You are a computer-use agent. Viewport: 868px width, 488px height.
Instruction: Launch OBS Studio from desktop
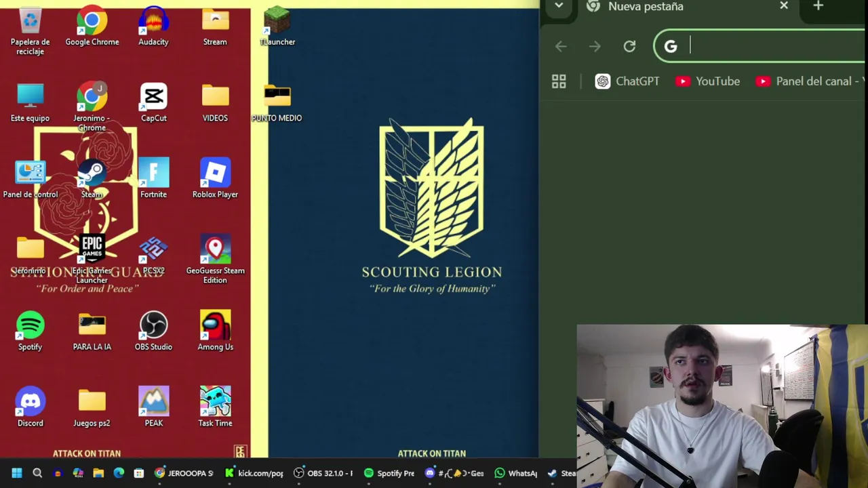(x=153, y=332)
